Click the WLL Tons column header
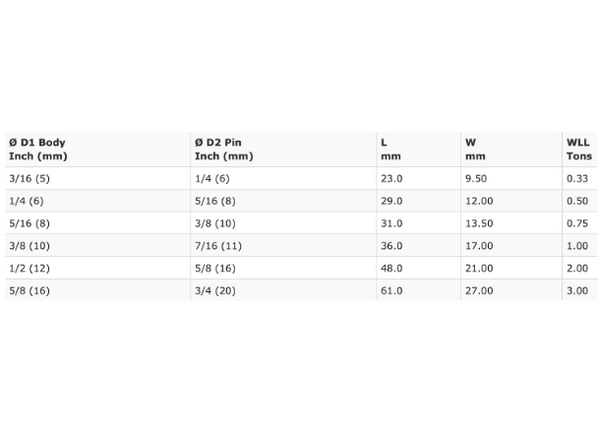This screenshot has width=600, height=434. pos(579,149)
